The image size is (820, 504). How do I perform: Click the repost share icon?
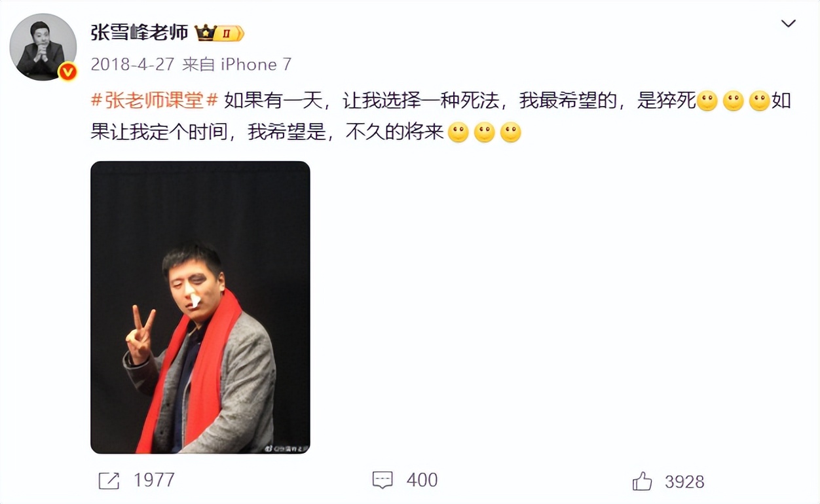click(x=109, y=481)
